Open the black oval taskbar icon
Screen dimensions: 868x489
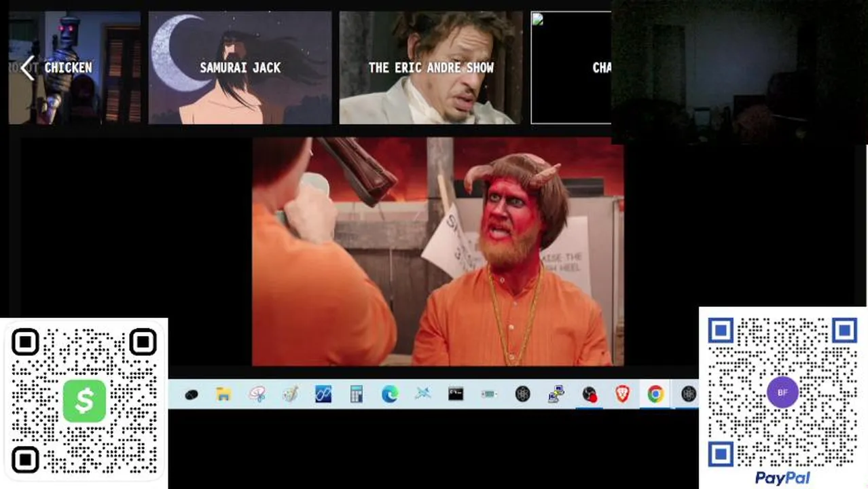[191, 394]
